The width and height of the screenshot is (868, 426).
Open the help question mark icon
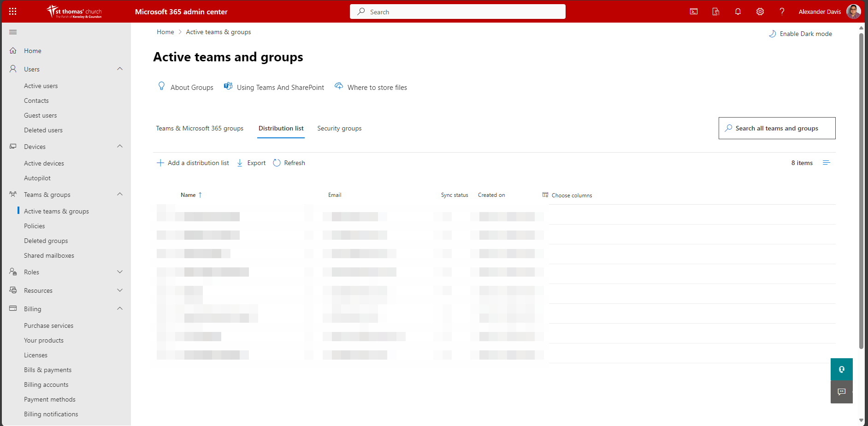(x=782, y=12)
